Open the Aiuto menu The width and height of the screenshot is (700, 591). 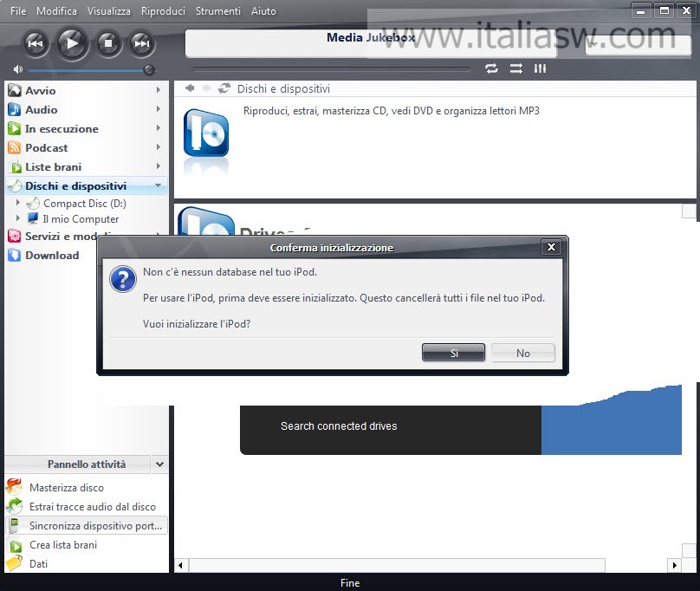(263, 11)
